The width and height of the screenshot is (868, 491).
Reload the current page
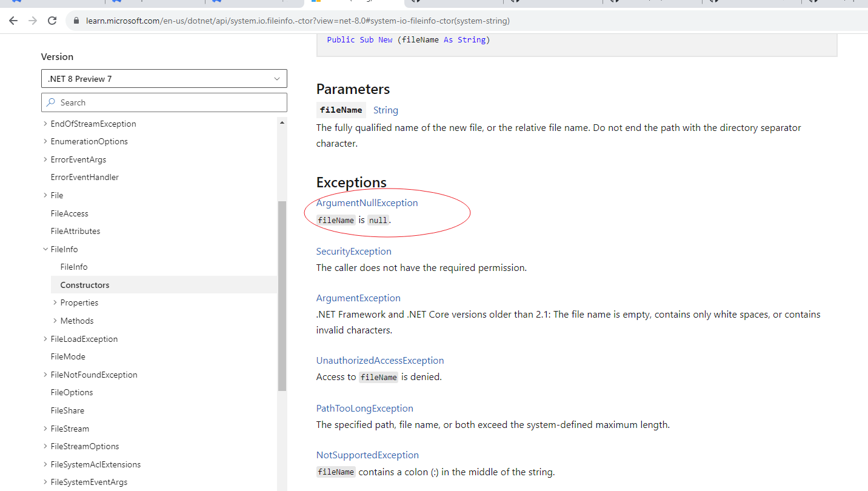tap(52, 20)
